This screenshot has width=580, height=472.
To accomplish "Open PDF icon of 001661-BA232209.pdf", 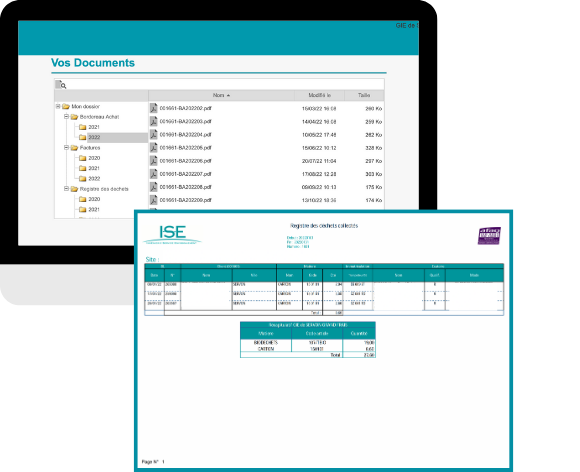I will (x=154, y=200).
